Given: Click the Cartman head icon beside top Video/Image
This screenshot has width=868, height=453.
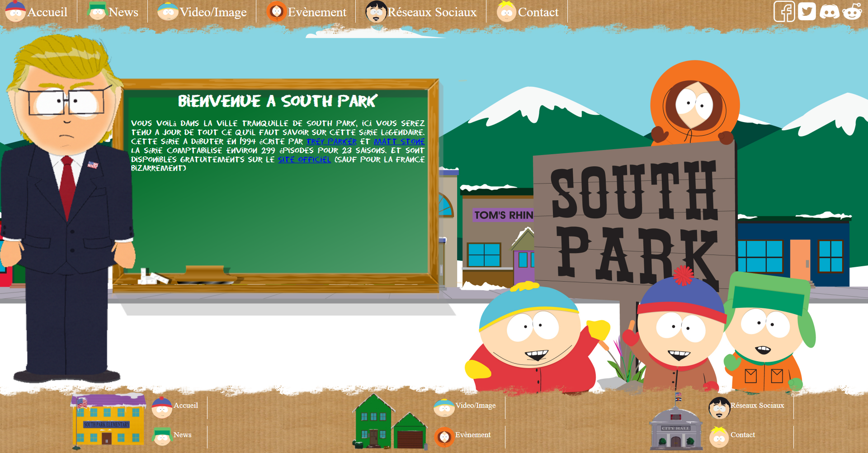Looking at the screenshot, I should [x=168, y=11].
